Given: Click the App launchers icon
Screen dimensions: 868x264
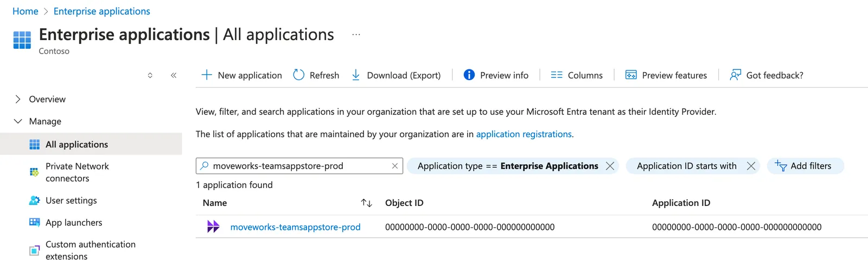Looking at the screenshot, I should click(x=35, y=222).
